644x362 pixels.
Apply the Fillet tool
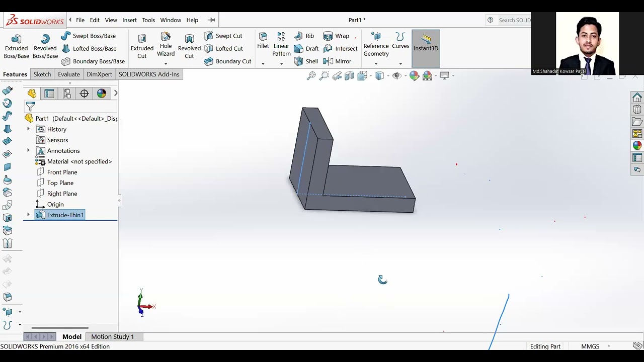pyautogui.click(x=263, y=41)
